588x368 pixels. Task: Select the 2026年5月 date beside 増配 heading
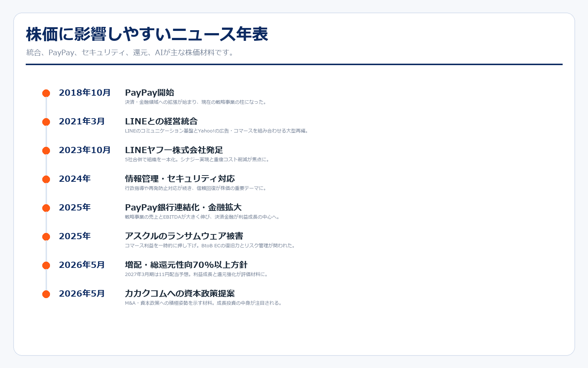(82, 265)
